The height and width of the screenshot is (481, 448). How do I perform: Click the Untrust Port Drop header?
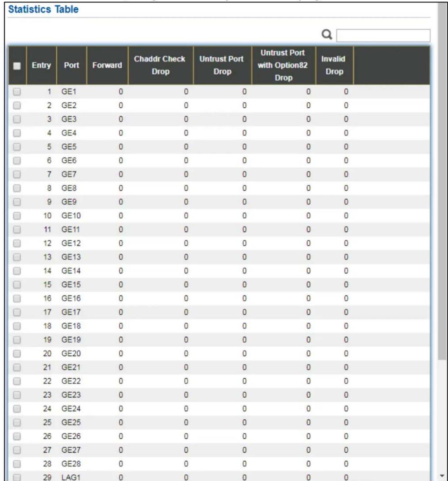pos(222,65)
